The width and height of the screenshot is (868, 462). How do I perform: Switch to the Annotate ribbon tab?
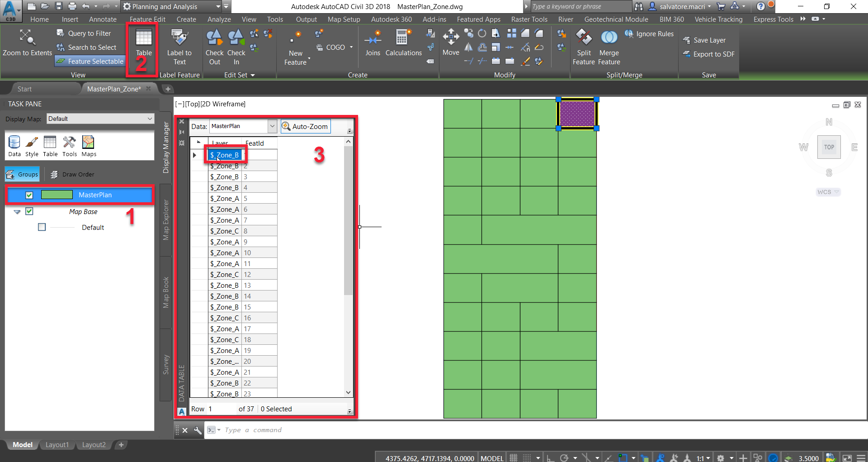pyautogui.click(x=103, y=19)
